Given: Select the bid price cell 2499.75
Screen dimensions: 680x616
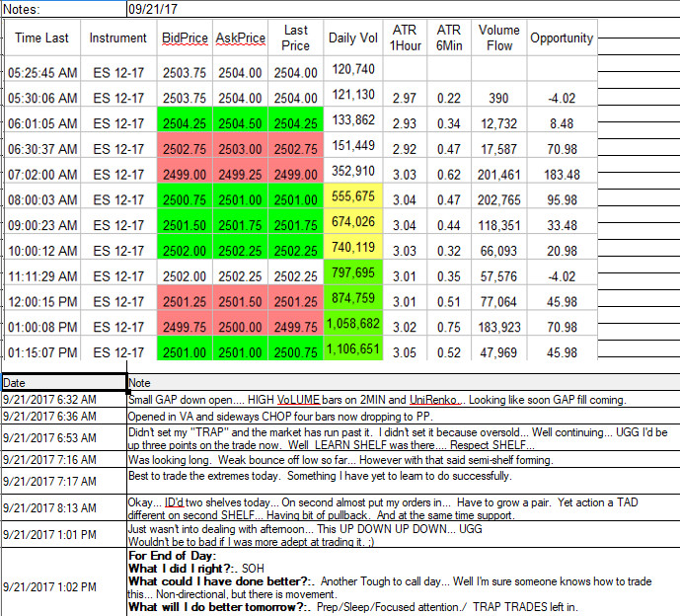Looking at the screenshot, I should (x=185, y=323).
